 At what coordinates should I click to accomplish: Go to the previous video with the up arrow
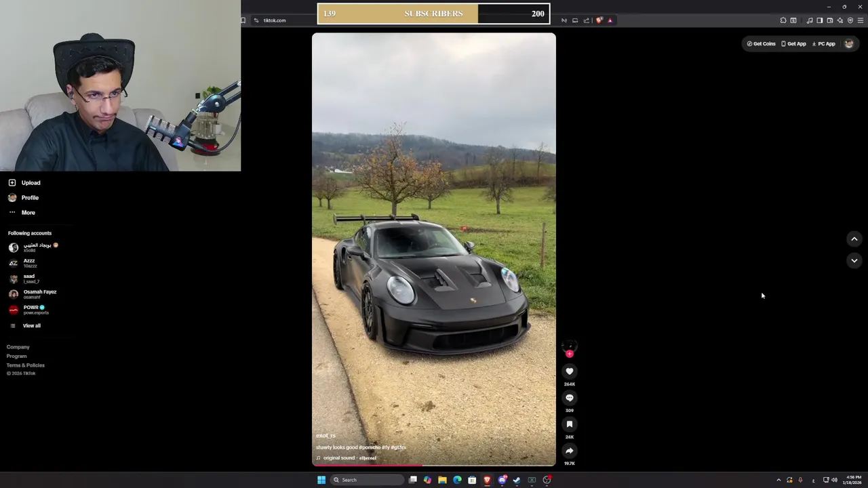(854, 239)
